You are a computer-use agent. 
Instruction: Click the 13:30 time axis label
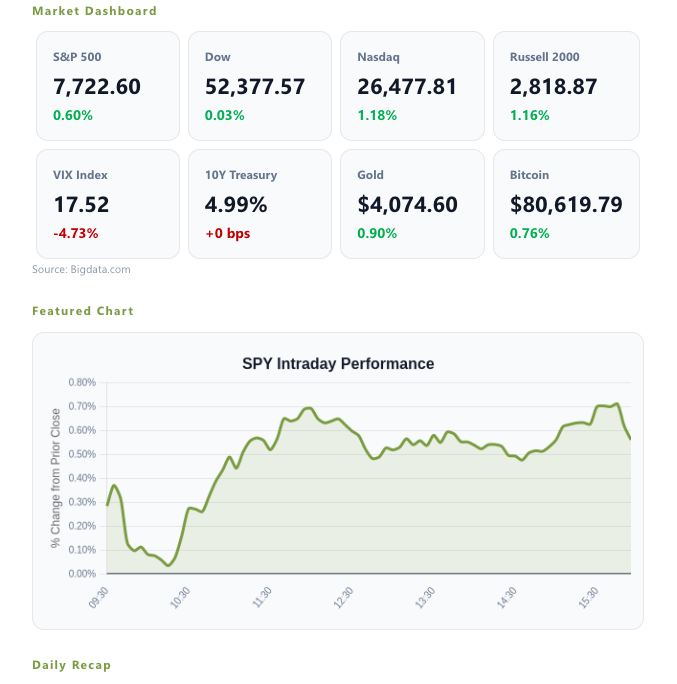coord(425,598)
